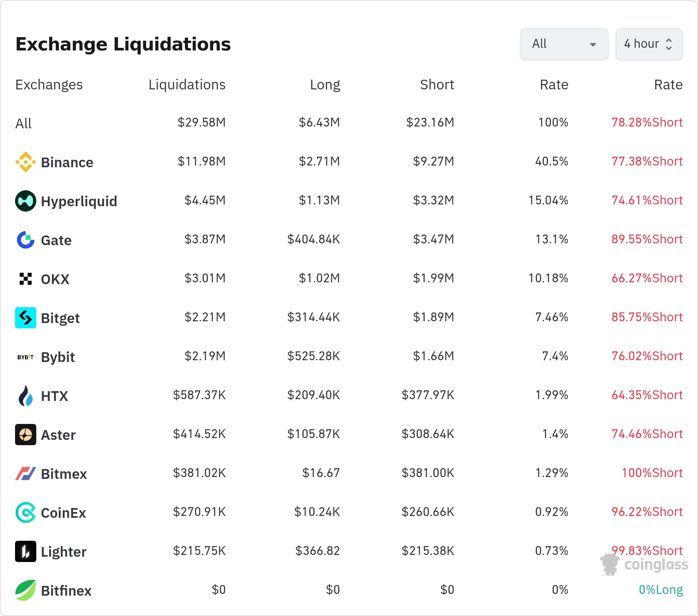Click the Aster logo icon
Image resolution: width=698 pixels, height=616 pixels.
(x=26, y=435)
